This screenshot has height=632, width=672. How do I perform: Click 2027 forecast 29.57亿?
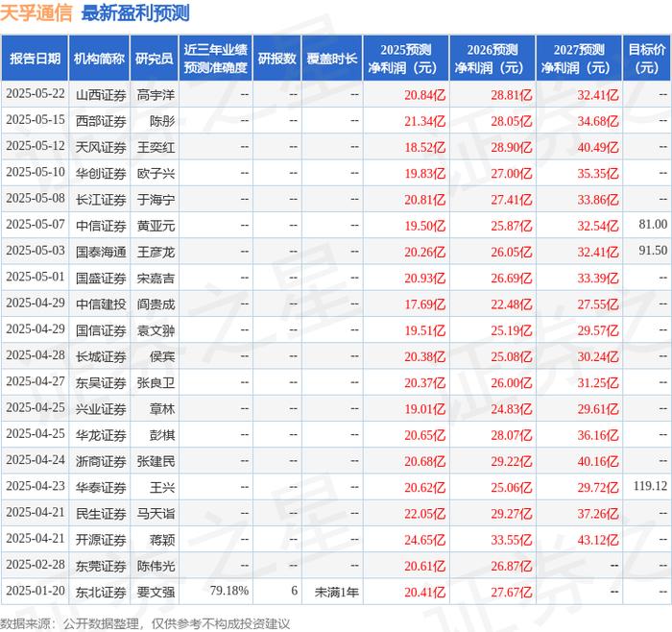pyautogui.click(x=598, y=330)
